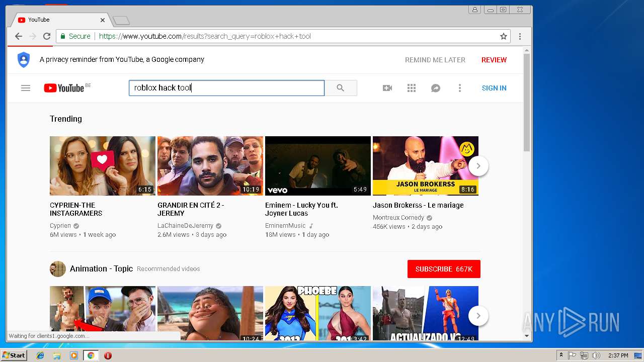
Task: Click the browser forward arrow
Action: 33,36
